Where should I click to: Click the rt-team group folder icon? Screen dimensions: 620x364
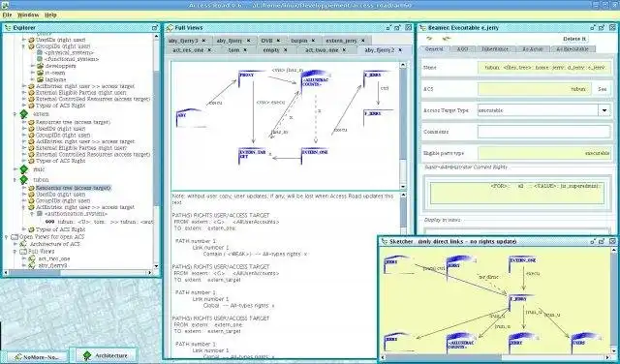(x=40, y=73)
